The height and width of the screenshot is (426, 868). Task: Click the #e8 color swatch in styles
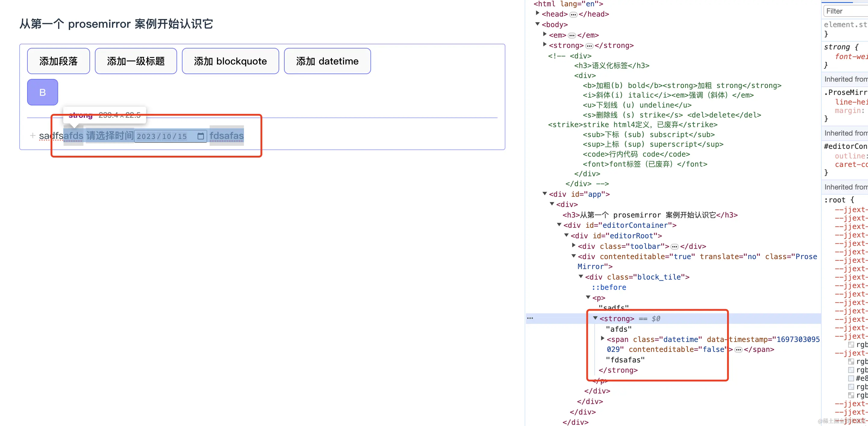[x=851, y=378]
